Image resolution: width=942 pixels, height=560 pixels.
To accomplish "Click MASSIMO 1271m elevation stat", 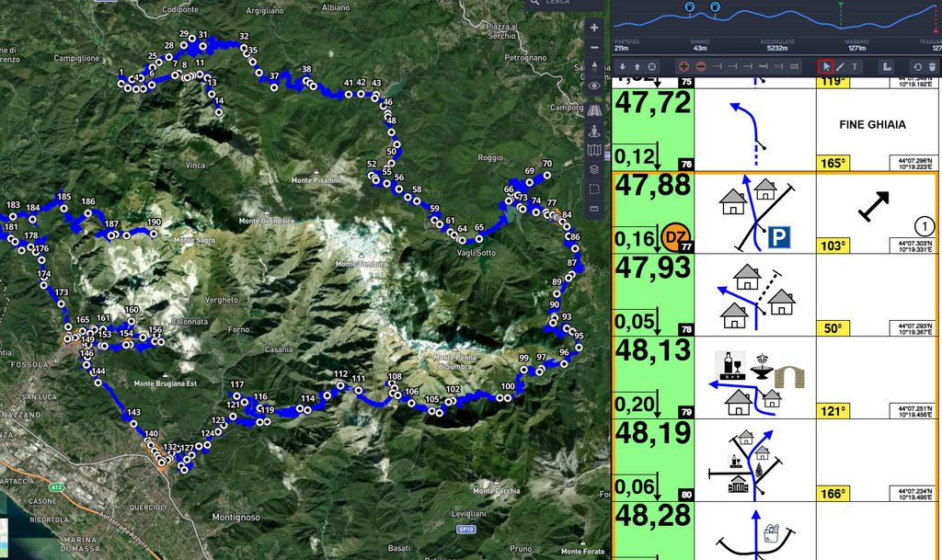I will 856,45.
